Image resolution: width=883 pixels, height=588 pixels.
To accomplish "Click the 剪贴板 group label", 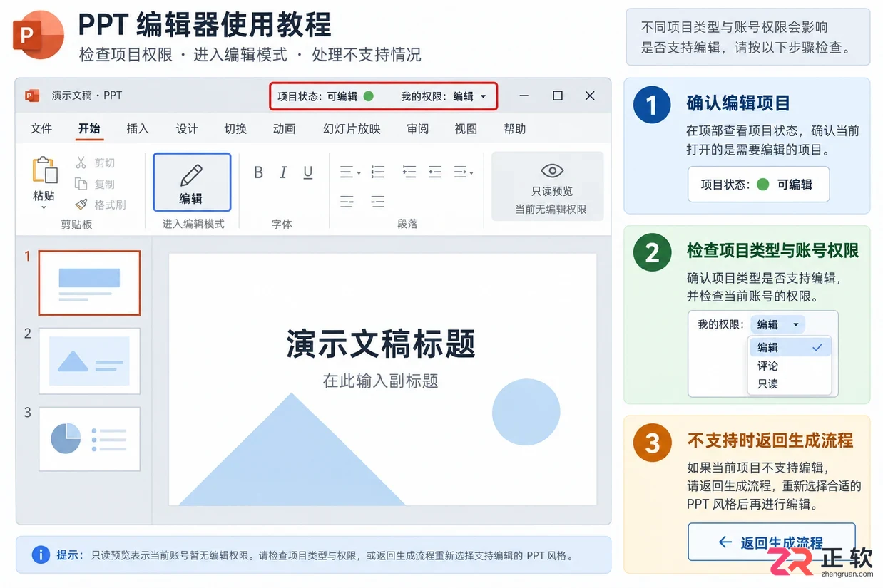I will pos(76,224).
